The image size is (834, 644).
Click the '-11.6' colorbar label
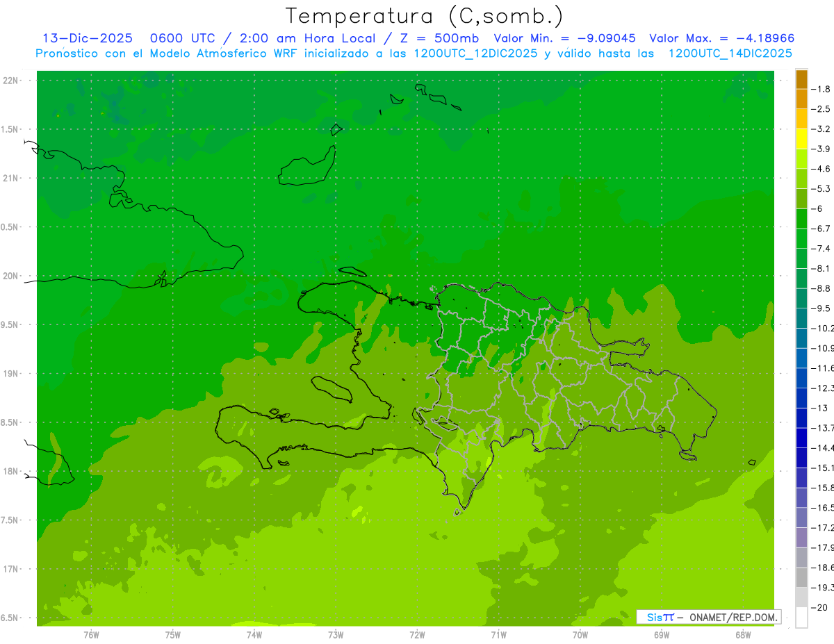click(x=823, y=368)
